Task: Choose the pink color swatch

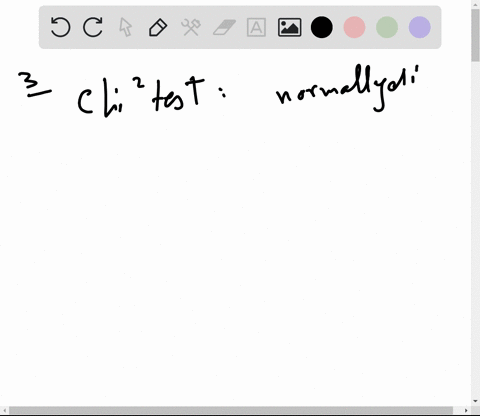Action: pyautogui.click(x=354, y=27)
